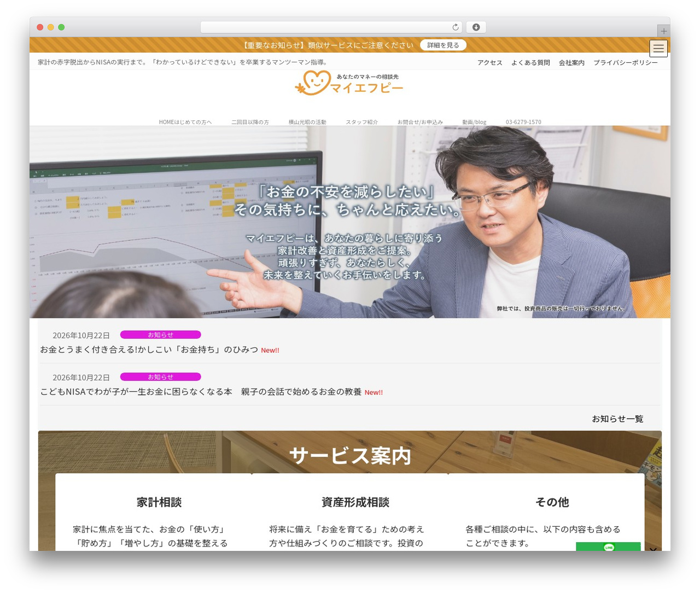Open a new browser tab with plus icon
Screen dimensions: 700x593
pyautogui.click(x=664, y=31)
